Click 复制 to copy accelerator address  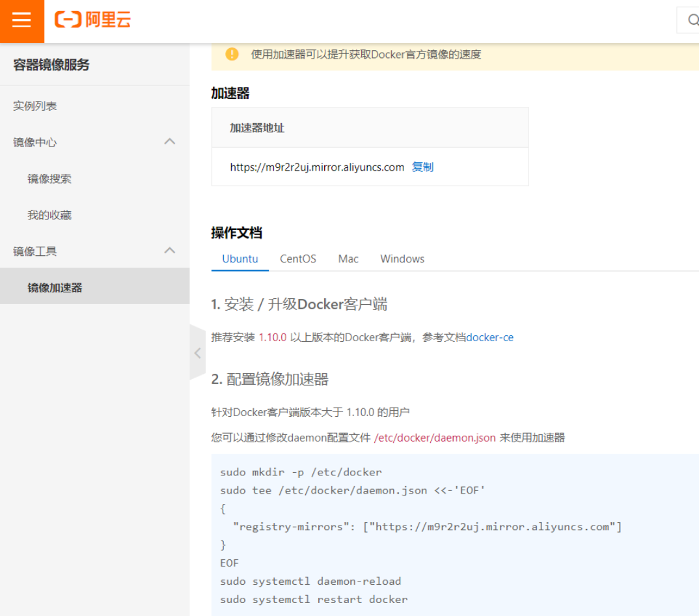pos(422,167)
